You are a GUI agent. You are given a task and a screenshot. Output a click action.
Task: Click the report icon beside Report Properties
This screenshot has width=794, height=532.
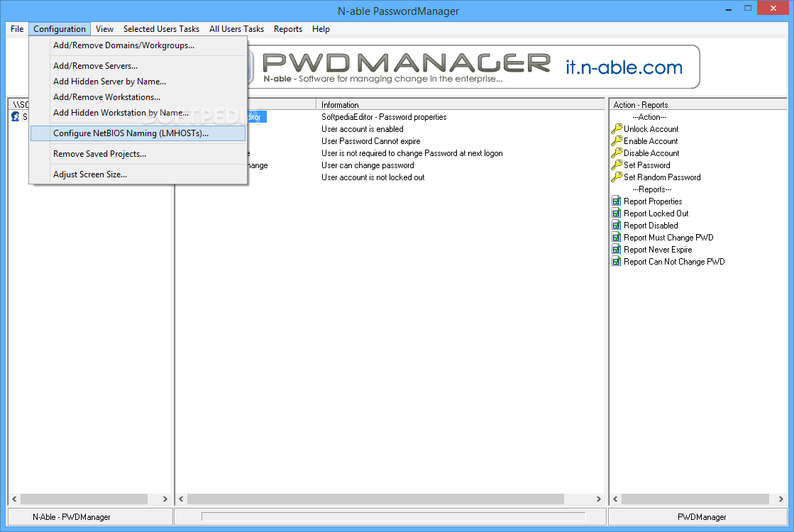pyautogui.click(x=617, y=201)
